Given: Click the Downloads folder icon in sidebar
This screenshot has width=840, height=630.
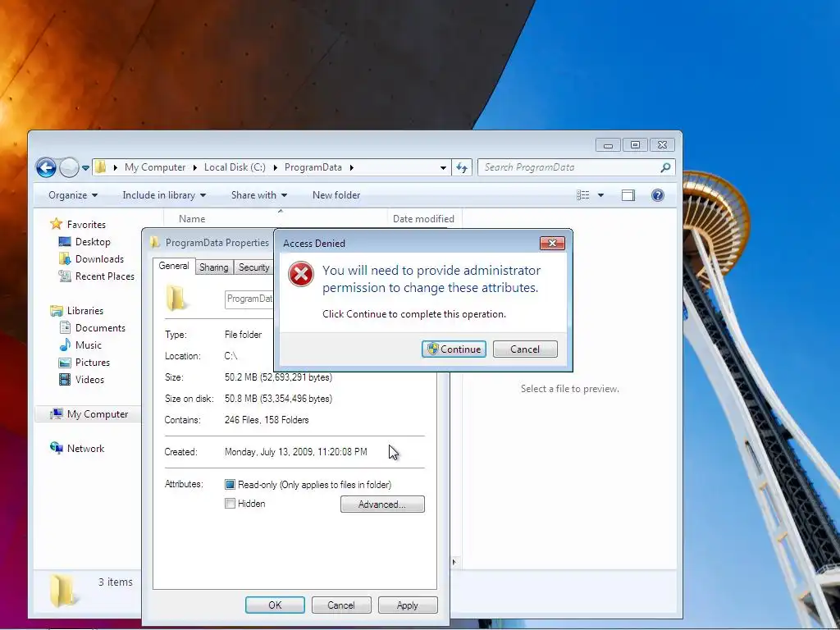Looking at the screenshot, I should click(65, 258).
